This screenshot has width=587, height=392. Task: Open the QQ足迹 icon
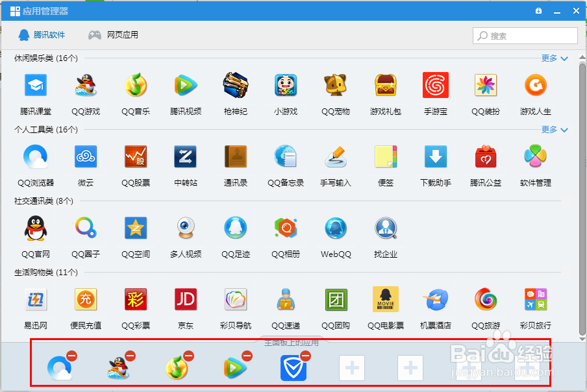pos(236,228)
